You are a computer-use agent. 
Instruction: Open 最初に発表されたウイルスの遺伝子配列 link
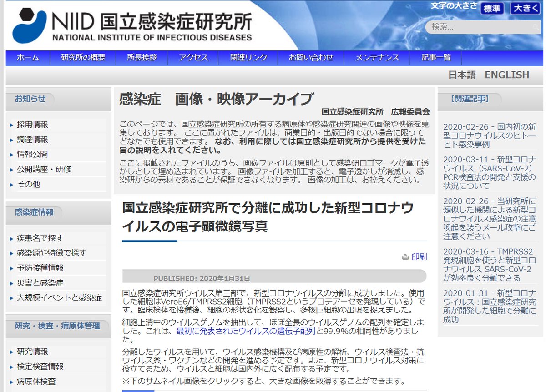[x=246, y=332]
